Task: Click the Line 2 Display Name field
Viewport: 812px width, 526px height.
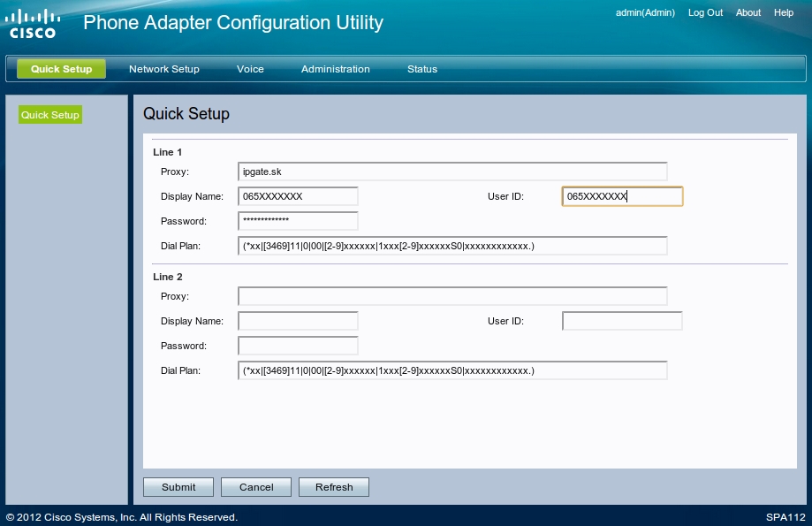Action: pyautogui.click(x=298, y=321)
